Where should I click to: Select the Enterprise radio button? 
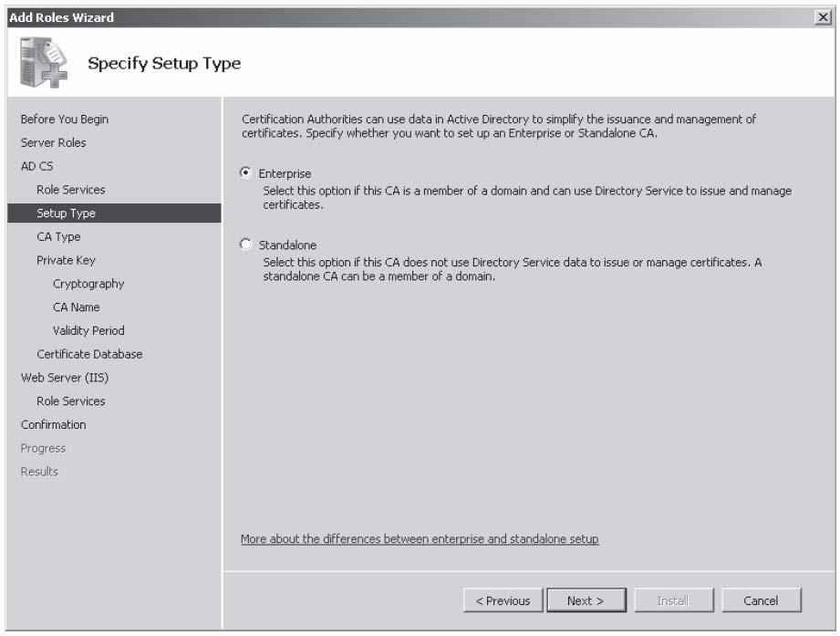click(245, 172)
